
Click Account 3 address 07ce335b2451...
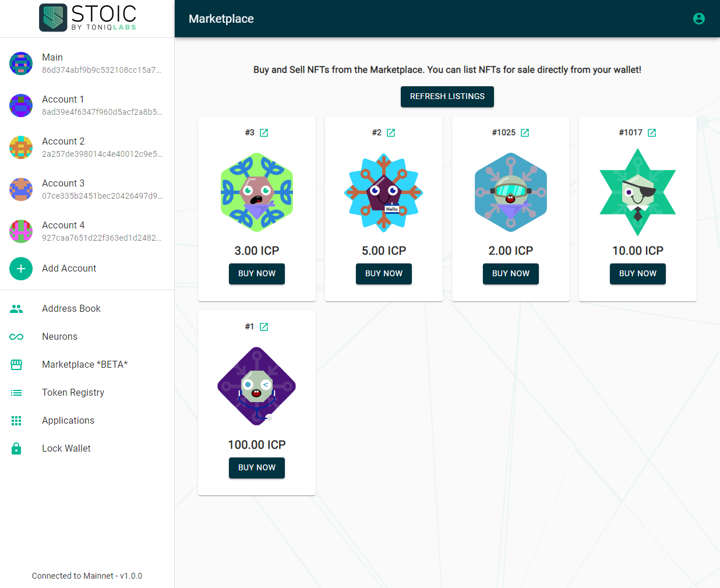102,196
